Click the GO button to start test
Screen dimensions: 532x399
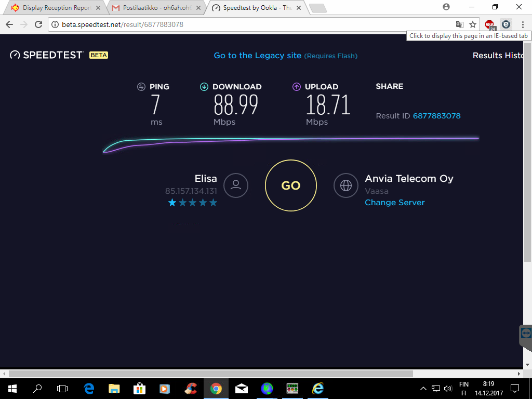pos(291,185)
